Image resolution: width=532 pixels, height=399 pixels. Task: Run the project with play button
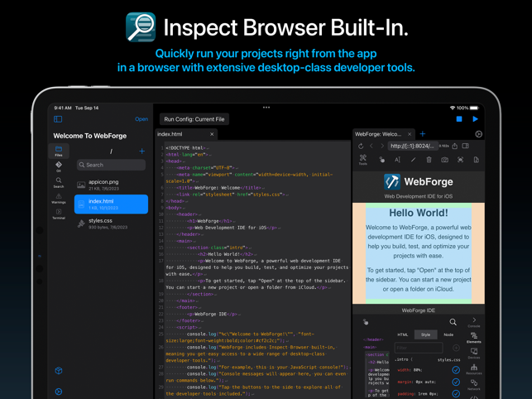tap(475, 119)
